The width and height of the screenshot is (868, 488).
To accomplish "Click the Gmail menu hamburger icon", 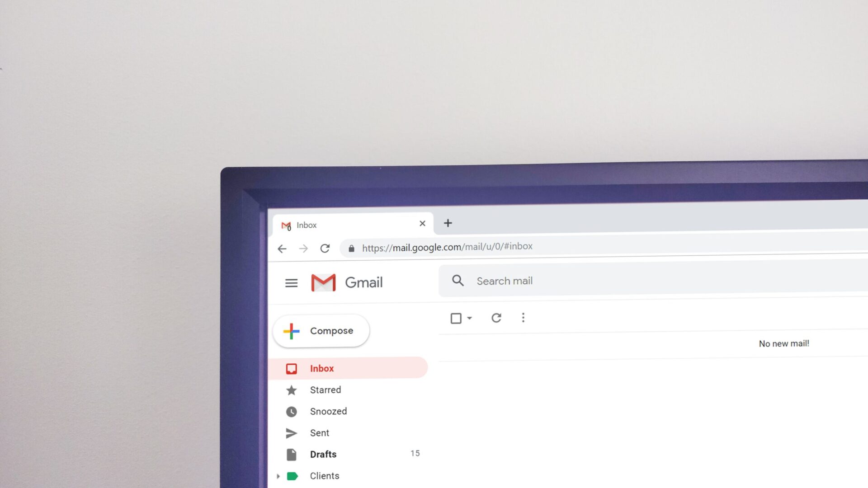I will pos(291,282).
